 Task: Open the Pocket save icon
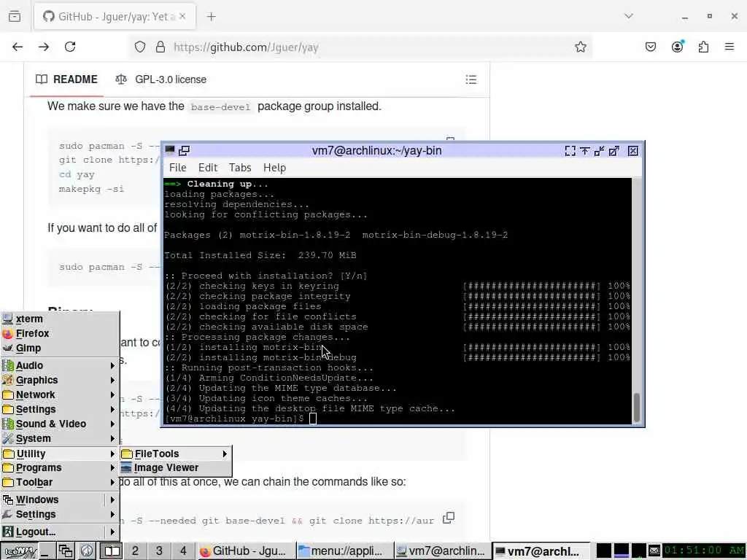click(x=651, y=47)
